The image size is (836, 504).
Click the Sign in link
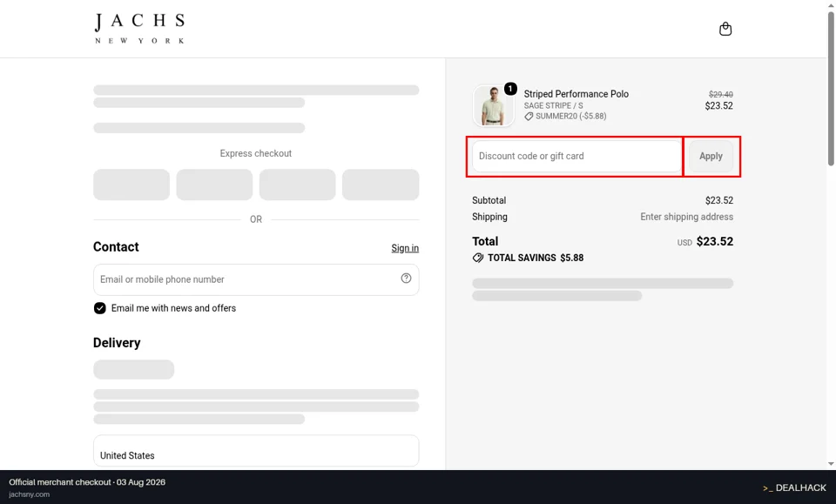(405, 248)
